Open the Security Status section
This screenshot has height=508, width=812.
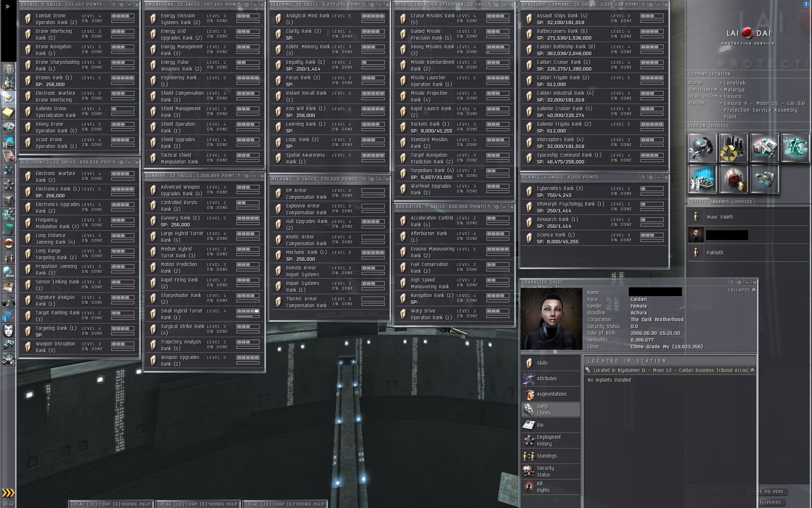pos(551,471)
